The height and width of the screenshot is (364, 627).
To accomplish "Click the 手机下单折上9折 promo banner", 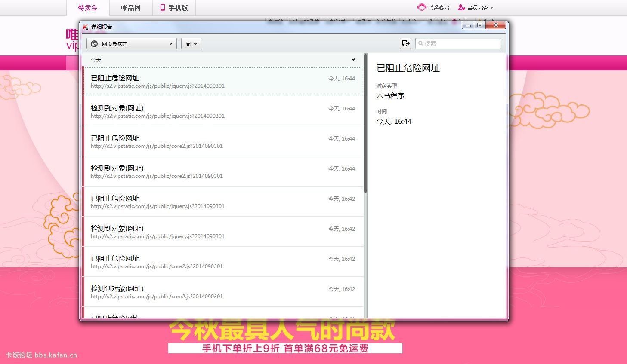I will pos(285,348).
